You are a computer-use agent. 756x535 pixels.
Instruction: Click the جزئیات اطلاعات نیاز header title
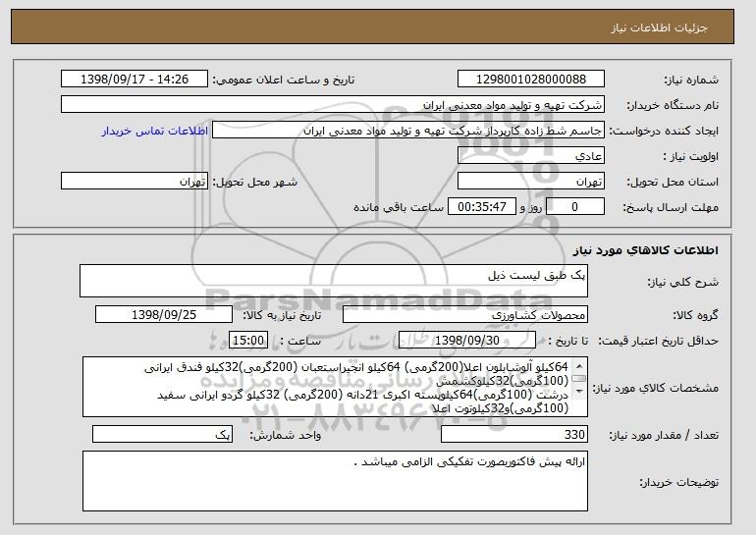coord(659,27)
